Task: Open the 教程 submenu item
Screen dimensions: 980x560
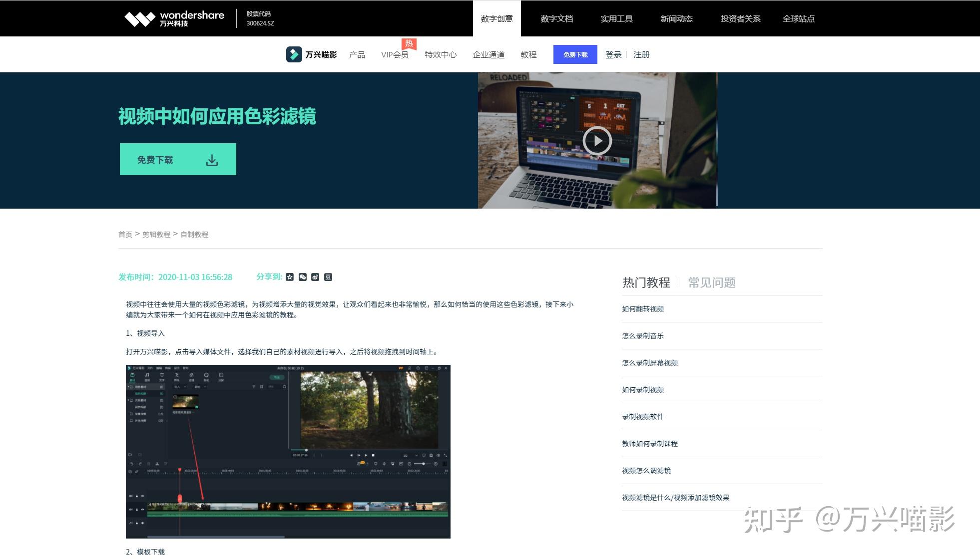Action: (x=528, y=54)
